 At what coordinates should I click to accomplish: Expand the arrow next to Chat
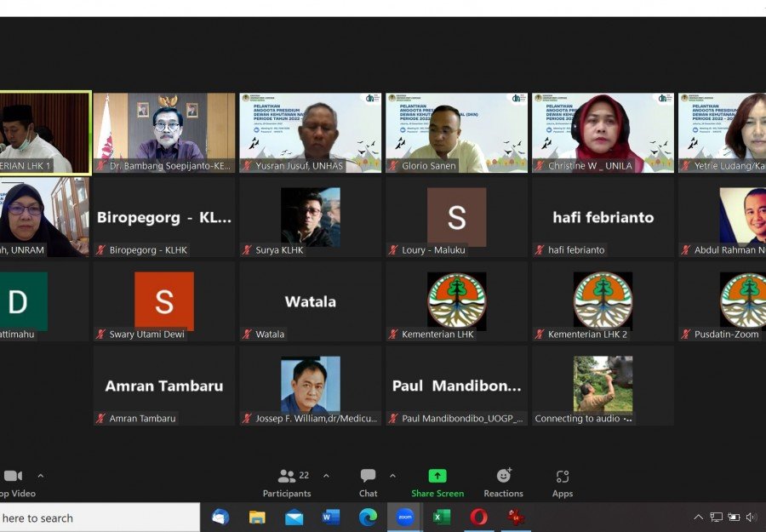(392, 476)
